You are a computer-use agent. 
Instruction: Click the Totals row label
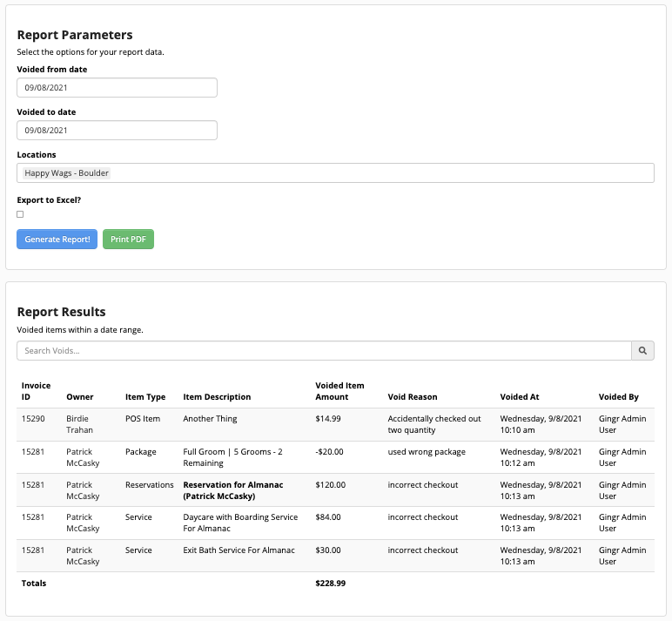tap(34, 583)
